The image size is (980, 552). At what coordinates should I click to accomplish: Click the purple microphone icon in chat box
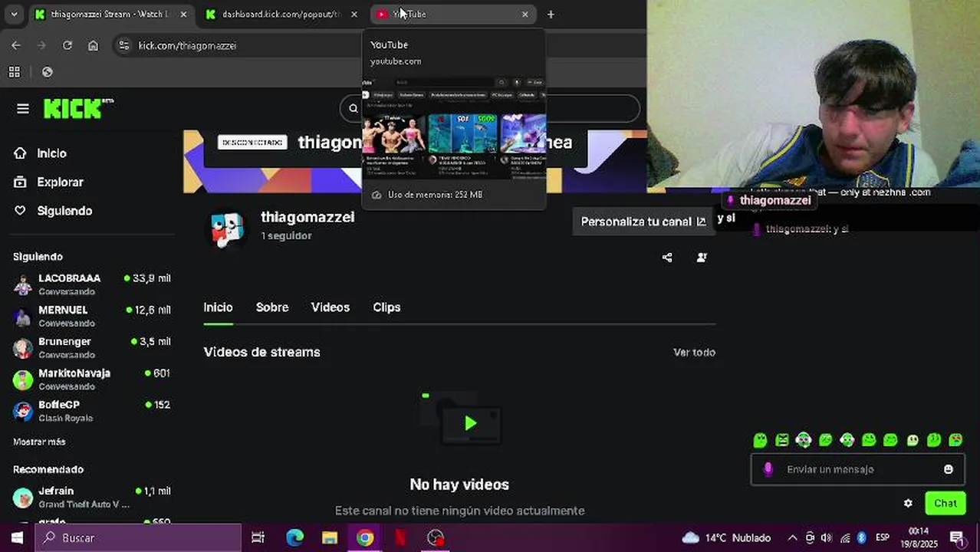(768, 469)
